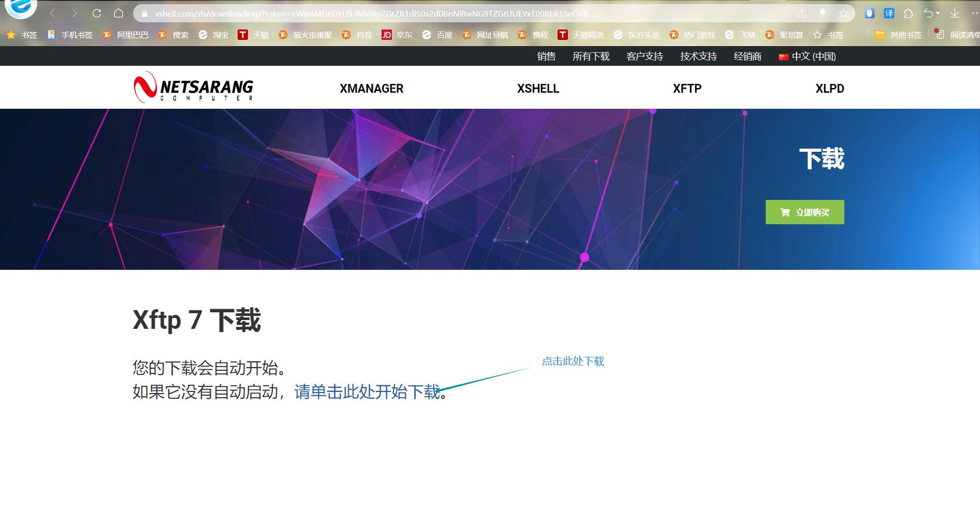The height and width of the screenshot is (507, 980).
Task: Click the lock icon in the address bar
Action: pyautogui.click(x=145, y=14)
